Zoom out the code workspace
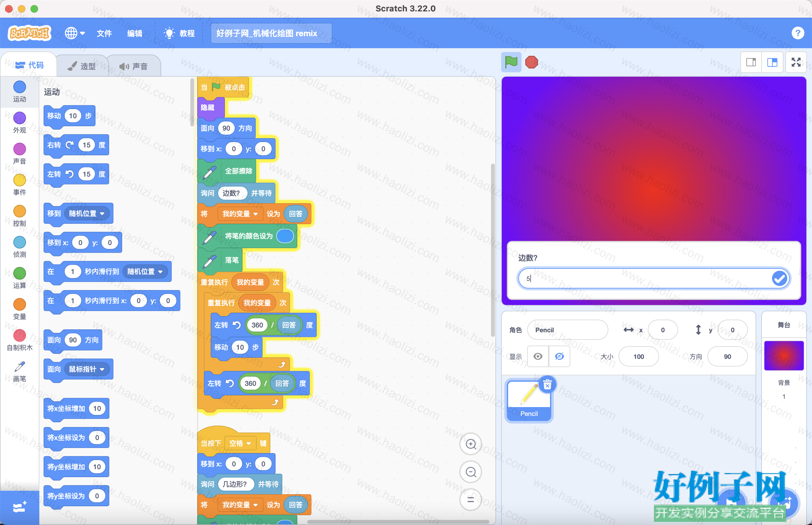This screenshot has height=525, width=812. point(471,472)
